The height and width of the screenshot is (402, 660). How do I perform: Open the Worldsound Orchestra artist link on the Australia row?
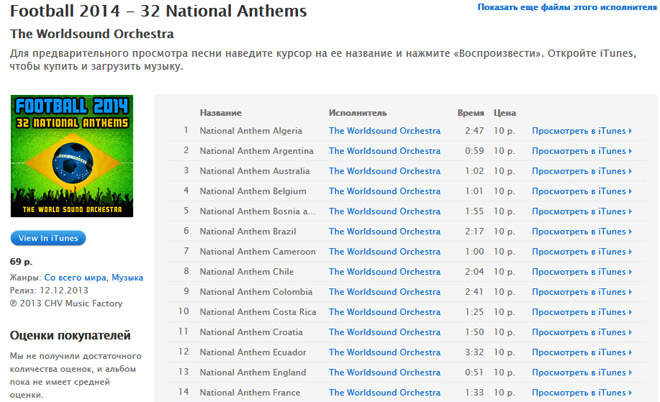point(385,171)
